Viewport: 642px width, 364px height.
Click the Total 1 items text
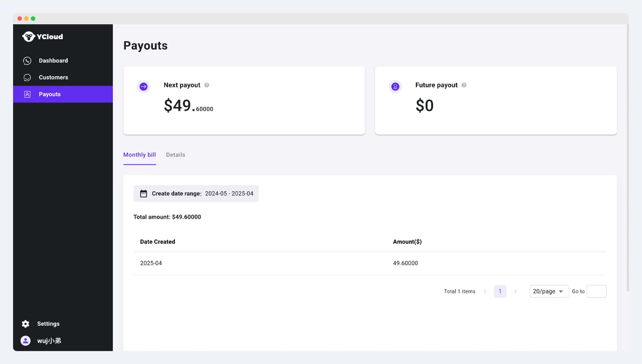point(459,291)
